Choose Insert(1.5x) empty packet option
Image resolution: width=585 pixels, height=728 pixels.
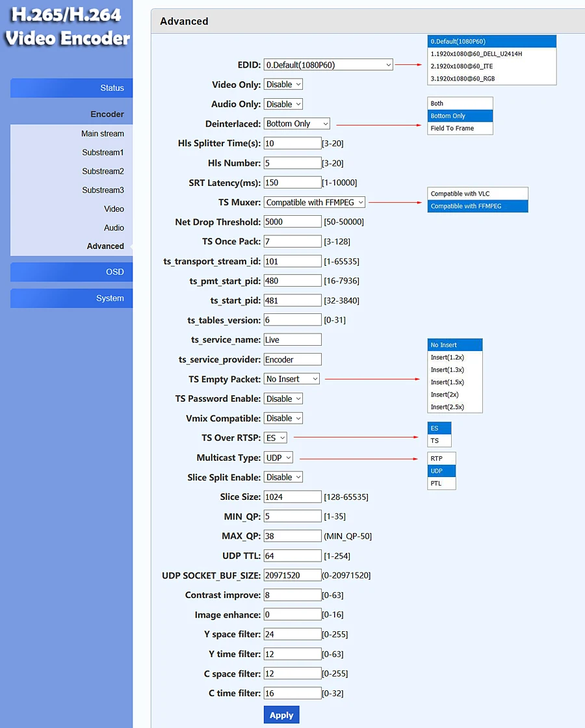[x=455, y=382]
